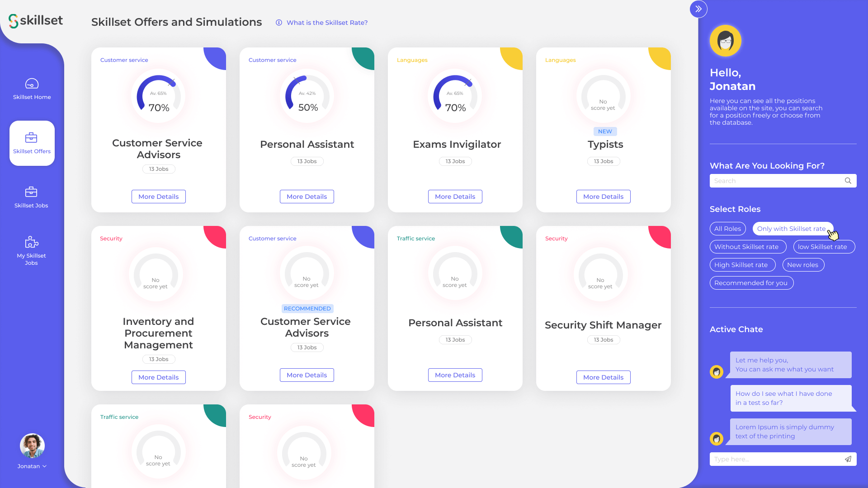Open More Details for Exams Invigilator
This screenshot has height=488, width=868.
click(455, 197)
